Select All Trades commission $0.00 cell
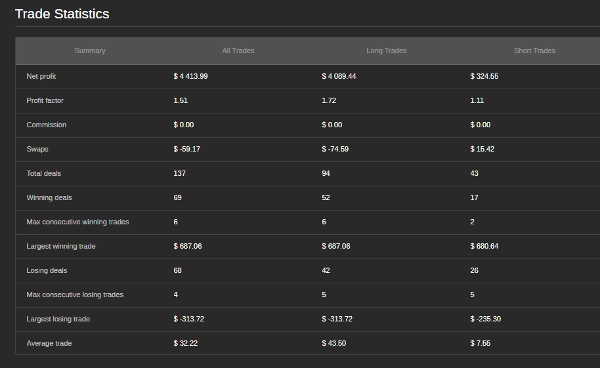 pyautogui.click(x=184, y=125)
